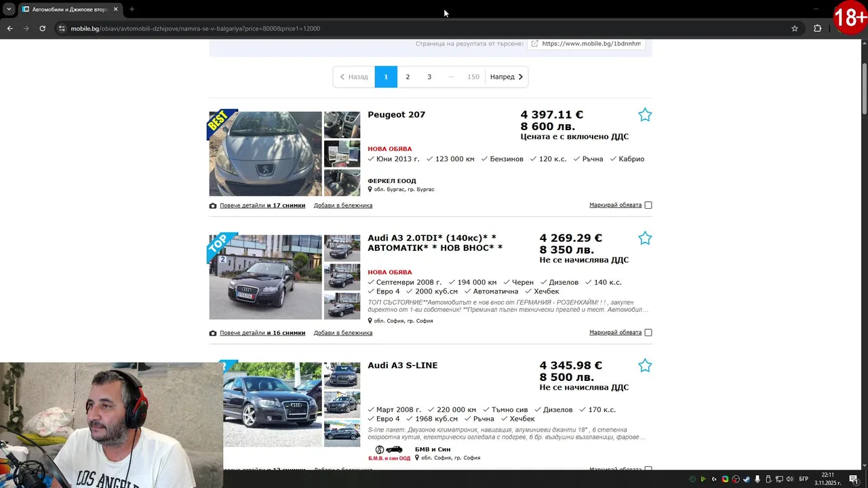Open the Peugeot 207 listing title
This screenshot has height=488, width=868.
click(396, 115)
